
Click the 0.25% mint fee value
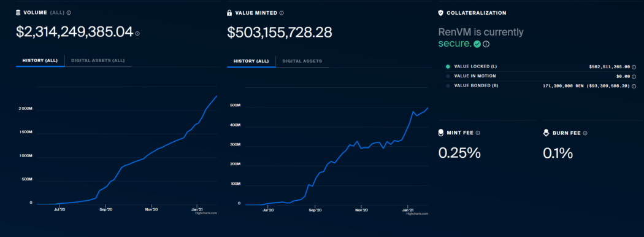pos(459,153)
